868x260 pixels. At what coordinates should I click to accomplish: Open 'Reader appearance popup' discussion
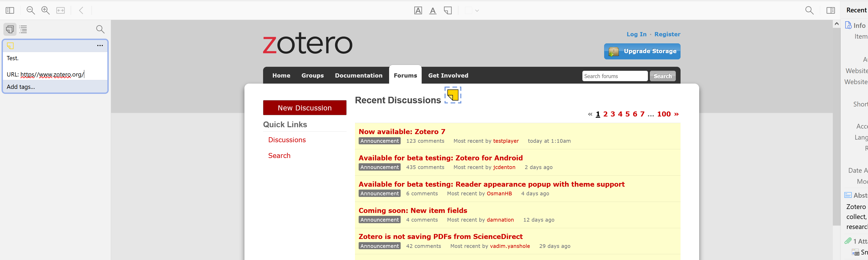[x=491, y=184]
